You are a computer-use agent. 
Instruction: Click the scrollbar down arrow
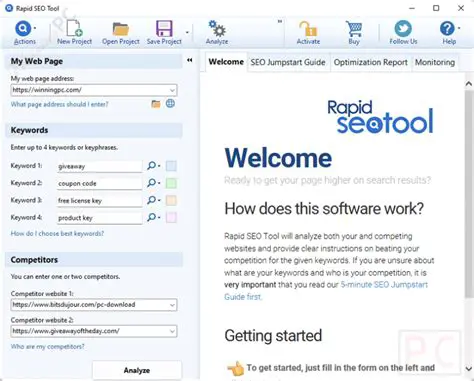[x=469, y=369]
